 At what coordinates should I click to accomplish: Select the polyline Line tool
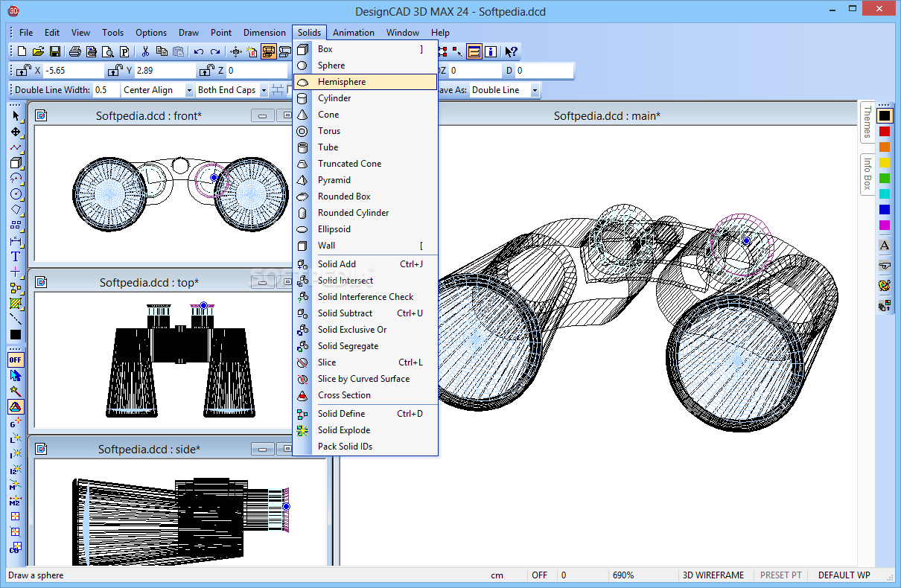click(16, 147)
